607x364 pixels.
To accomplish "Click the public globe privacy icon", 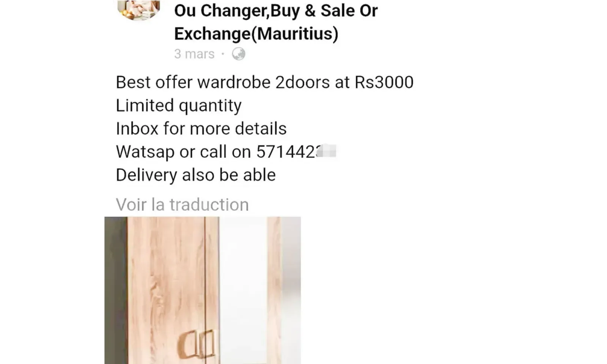I will click(239, 54).
